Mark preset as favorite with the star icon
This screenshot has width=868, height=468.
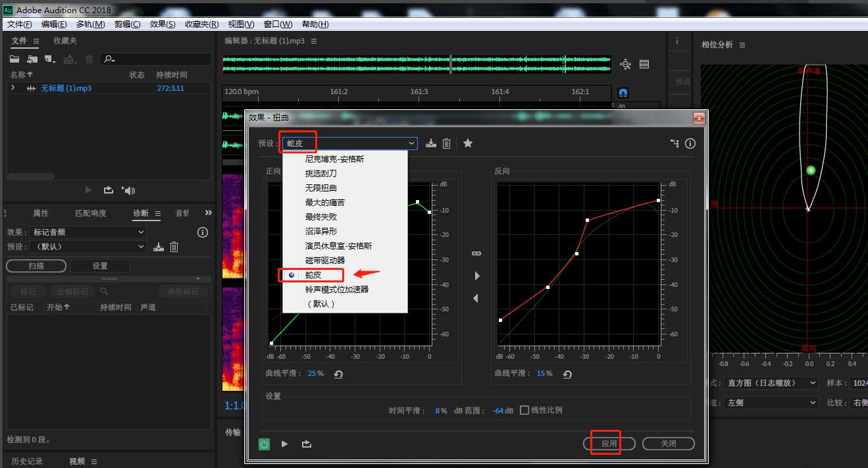(468, 143)
